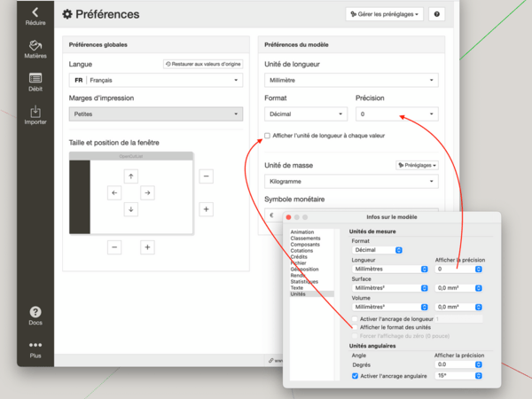Toggle Activer l'ancrage angulaire checkbox
The image size is (532, 399).
(x=356, y=376)
